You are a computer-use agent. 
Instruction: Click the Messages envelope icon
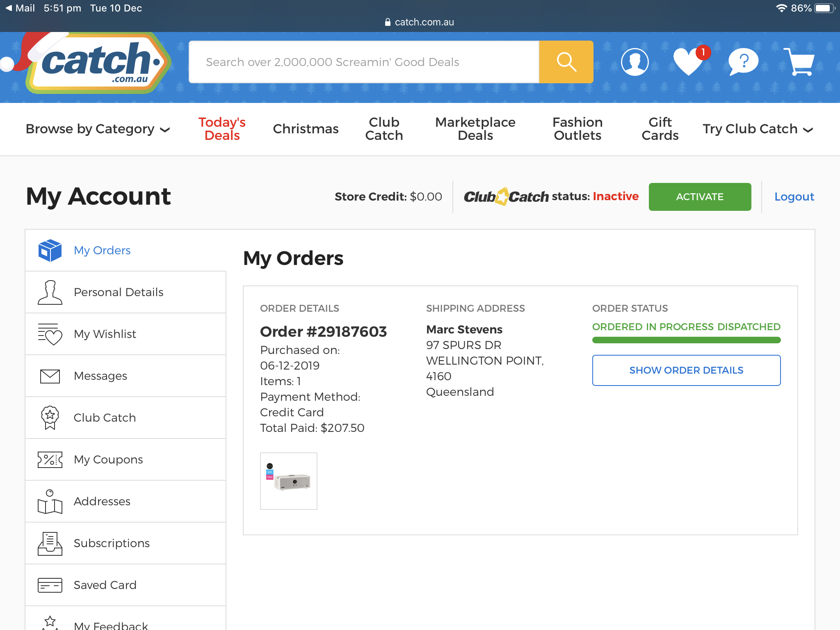click(50, 376)
